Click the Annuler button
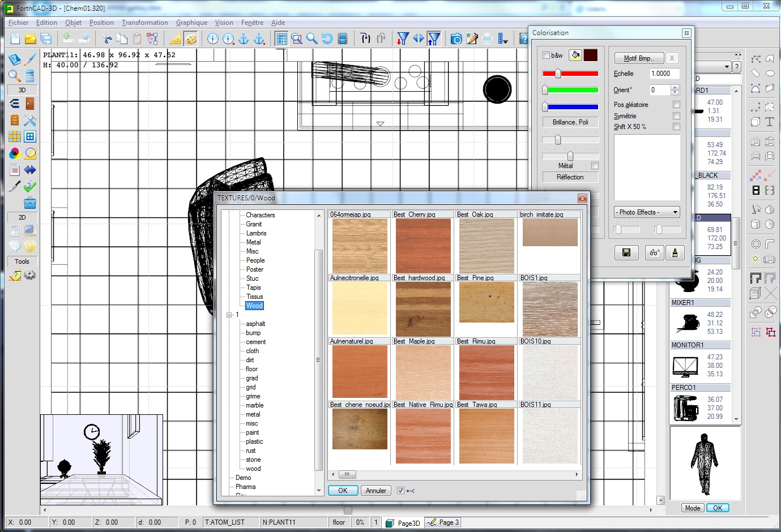Viewport: 781px width, 532px height. (375, 491)
